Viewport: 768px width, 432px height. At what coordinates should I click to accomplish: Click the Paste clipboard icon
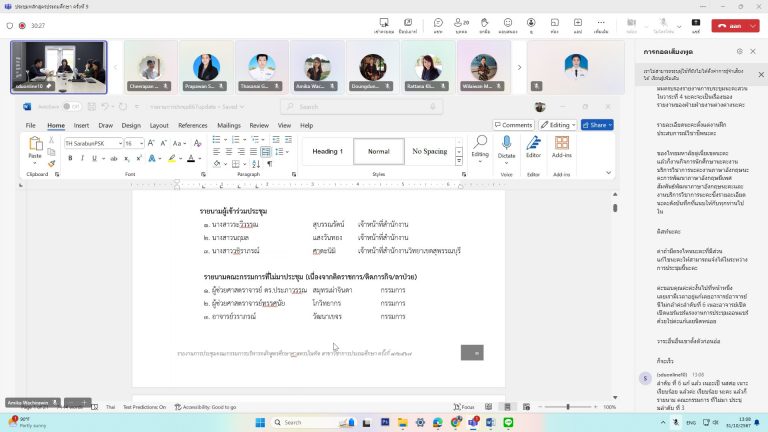pos(36,147)
